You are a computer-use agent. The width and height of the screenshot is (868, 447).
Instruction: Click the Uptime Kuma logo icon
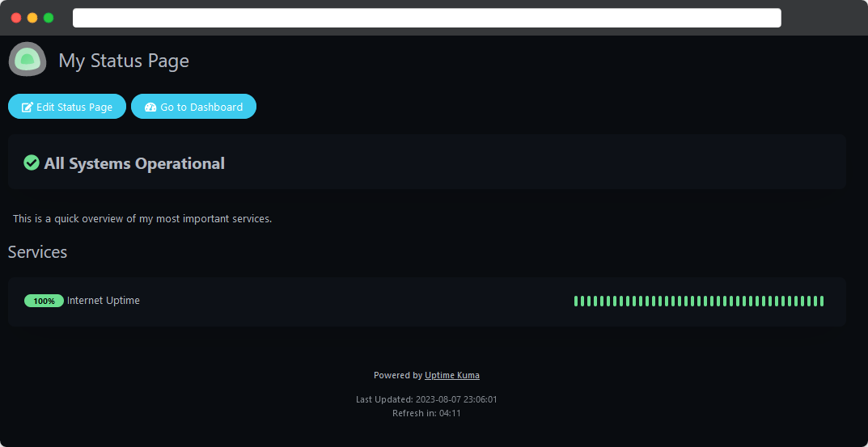coord(28,59)
